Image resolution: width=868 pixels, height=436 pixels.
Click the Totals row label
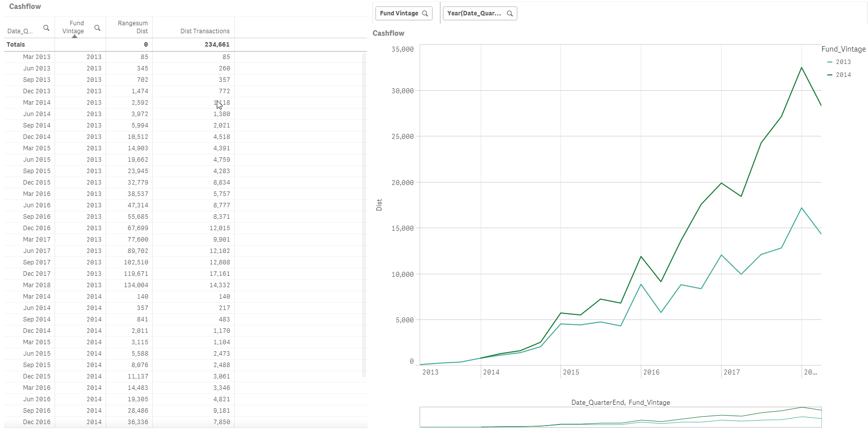point(16,45)
